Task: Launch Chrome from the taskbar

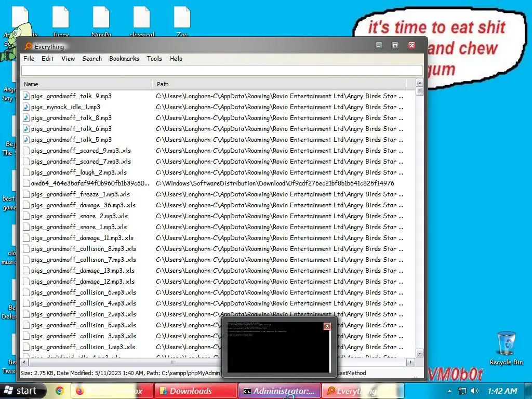Action: click(x=60, y=391)
